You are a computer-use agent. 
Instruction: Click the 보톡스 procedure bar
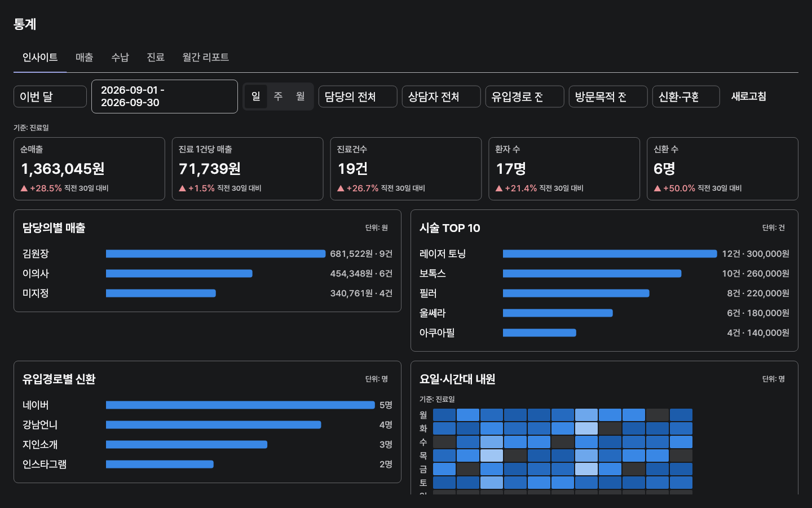tap(592, 274)
